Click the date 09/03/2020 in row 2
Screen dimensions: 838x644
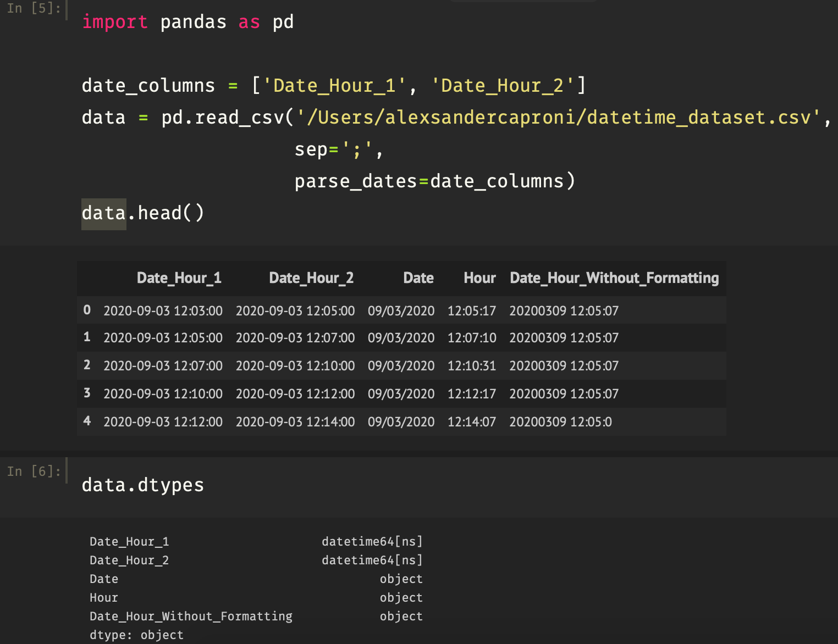[x=401, y=366]
